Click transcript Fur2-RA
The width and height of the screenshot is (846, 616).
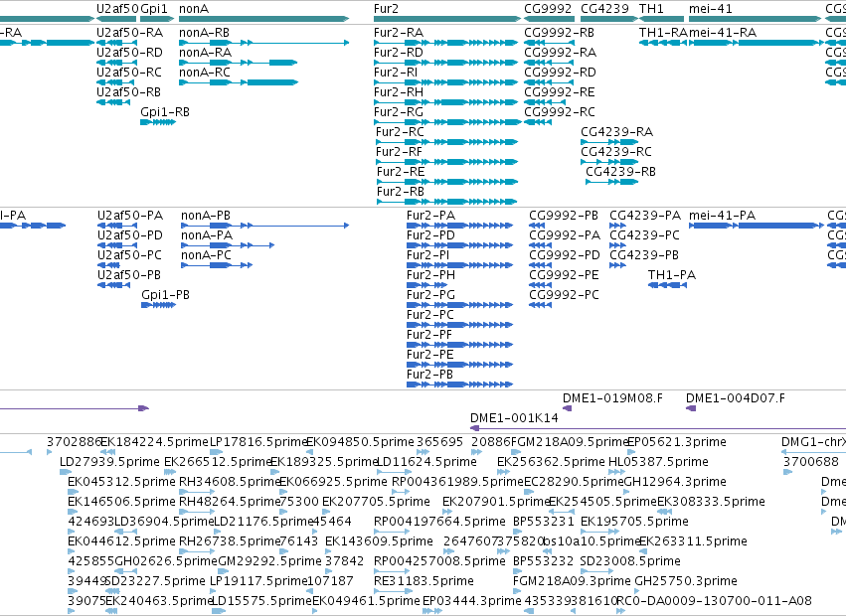point(445,43)
